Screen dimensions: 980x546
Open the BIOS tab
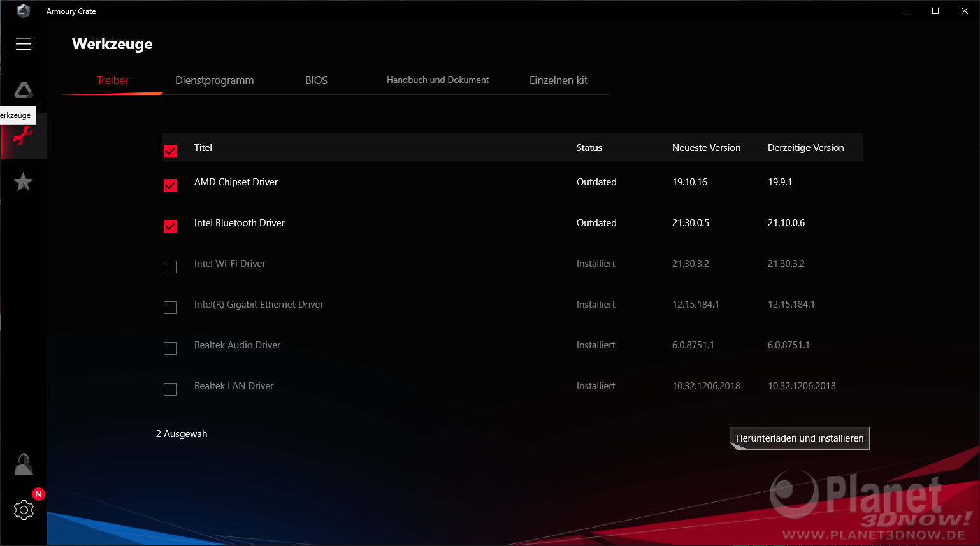(x=316, y=80)
